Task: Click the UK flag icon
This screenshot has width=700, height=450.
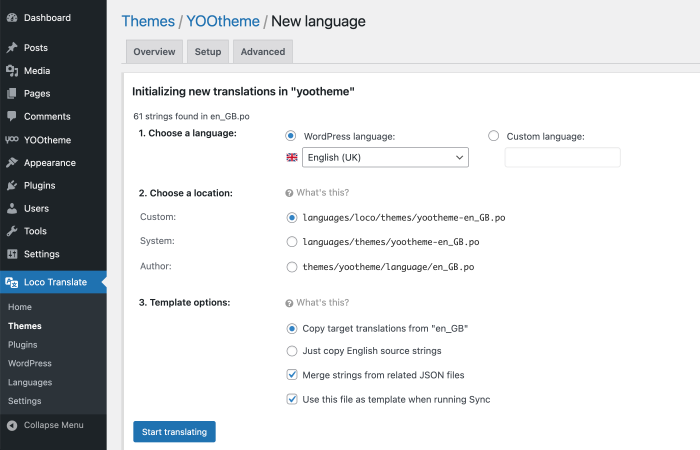Action: pyautogui.click(x=292, y=158)
